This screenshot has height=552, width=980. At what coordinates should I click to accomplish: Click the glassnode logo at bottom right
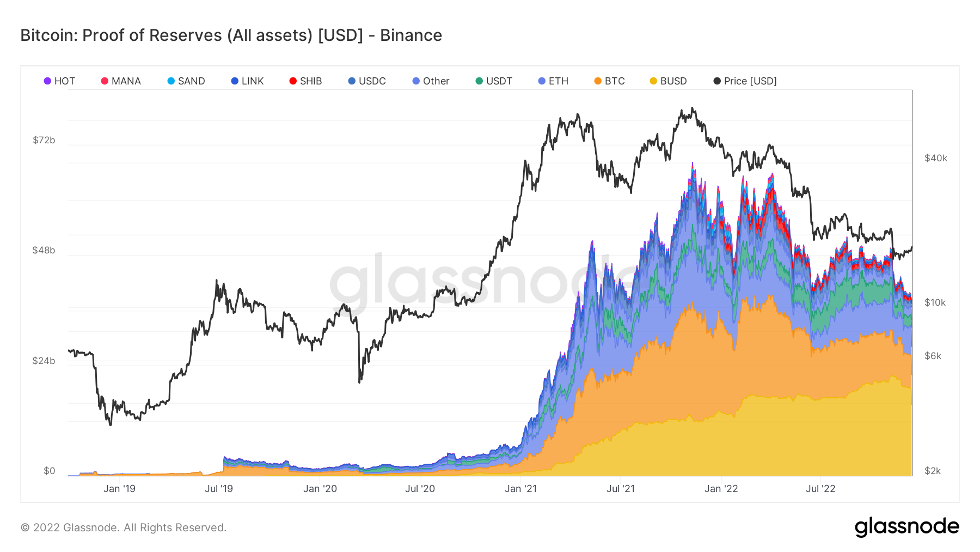tap(906, 527)
